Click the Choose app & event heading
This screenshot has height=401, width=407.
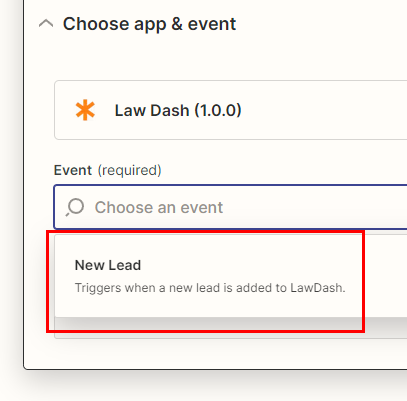[149, 24]
